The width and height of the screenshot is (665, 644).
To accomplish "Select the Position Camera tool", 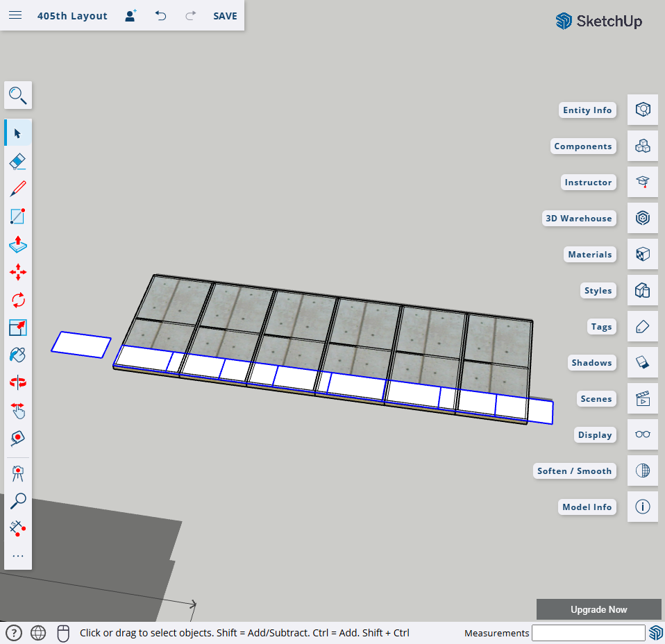I will click(x=18, y=473).
